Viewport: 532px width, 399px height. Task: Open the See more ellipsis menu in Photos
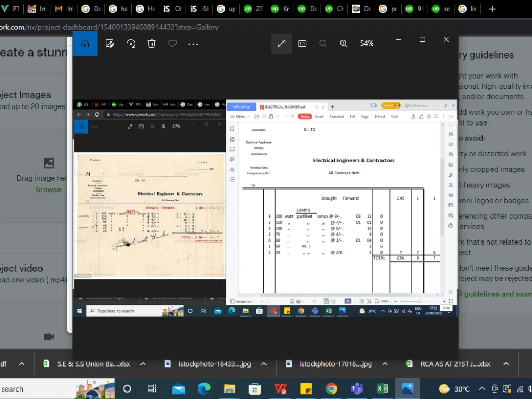pyautogui.click(x=193, y=44)
